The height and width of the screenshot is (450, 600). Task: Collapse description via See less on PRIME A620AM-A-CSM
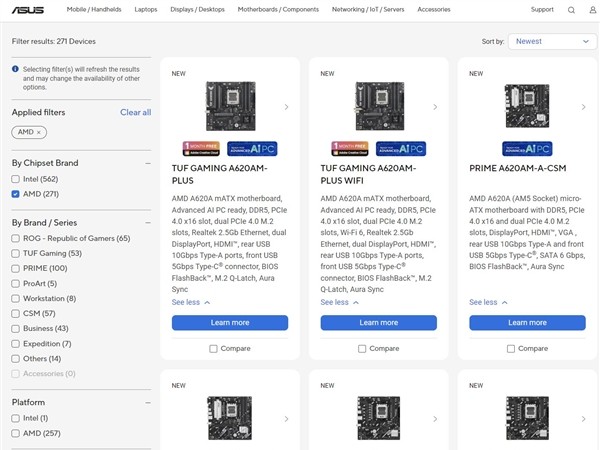tap(488, 302)
